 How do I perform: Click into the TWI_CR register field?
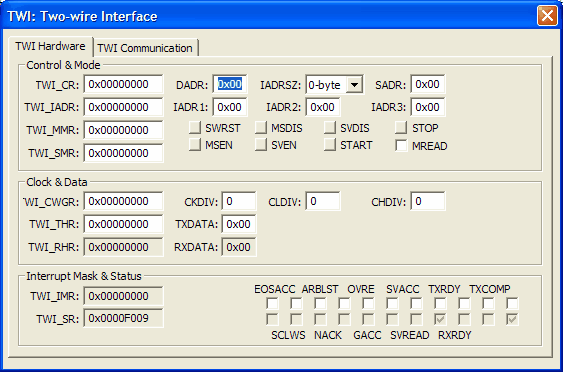point(124,84)
